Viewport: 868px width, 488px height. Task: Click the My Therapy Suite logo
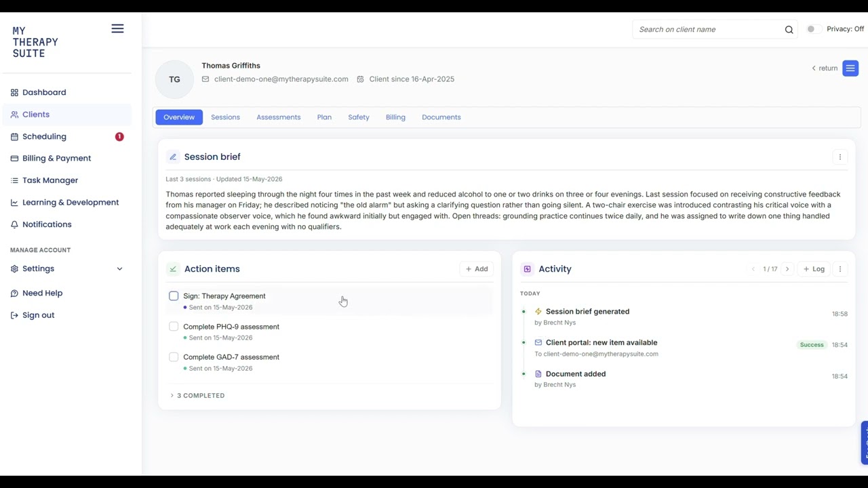tap(35, 42)
